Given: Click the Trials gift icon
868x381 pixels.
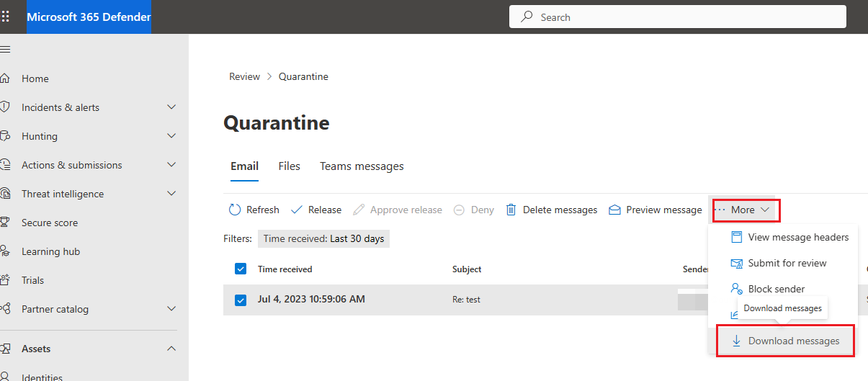Looking at the screenshot, I should (x=5, y=280).
